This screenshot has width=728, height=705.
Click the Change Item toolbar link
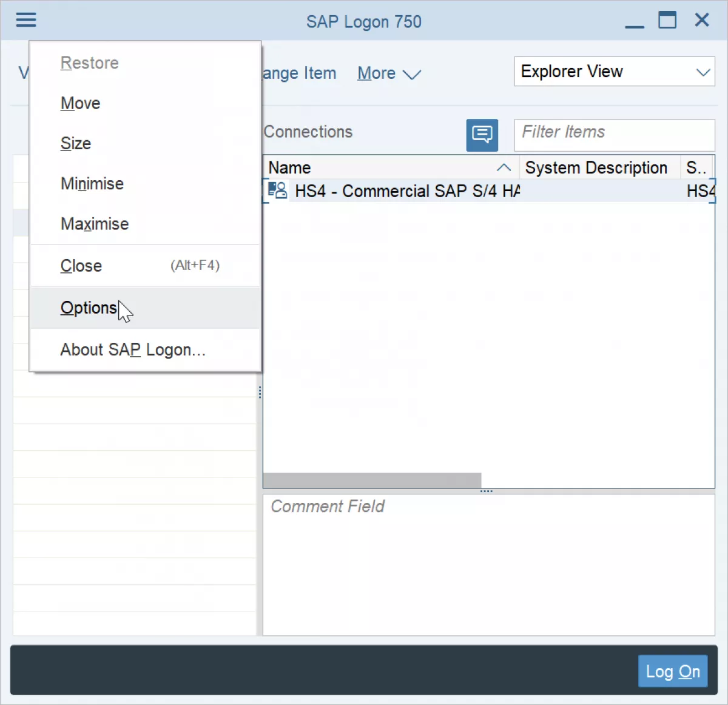point(299,73)
